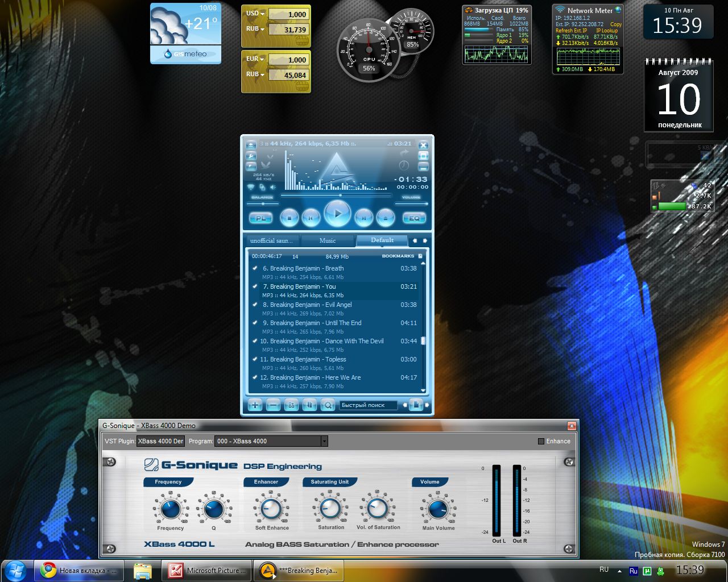728x582 pixels.
Task: Click 'Refresh Ext. IP' in Network Meter
Action: (x=571, y=31)
